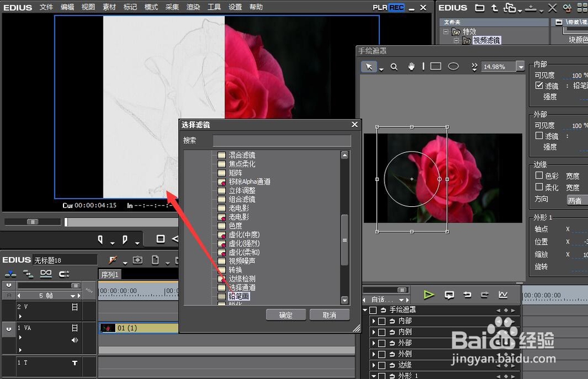
Task: Select the 视频噪声 filter in the list
Action: (x=242, y=261)
